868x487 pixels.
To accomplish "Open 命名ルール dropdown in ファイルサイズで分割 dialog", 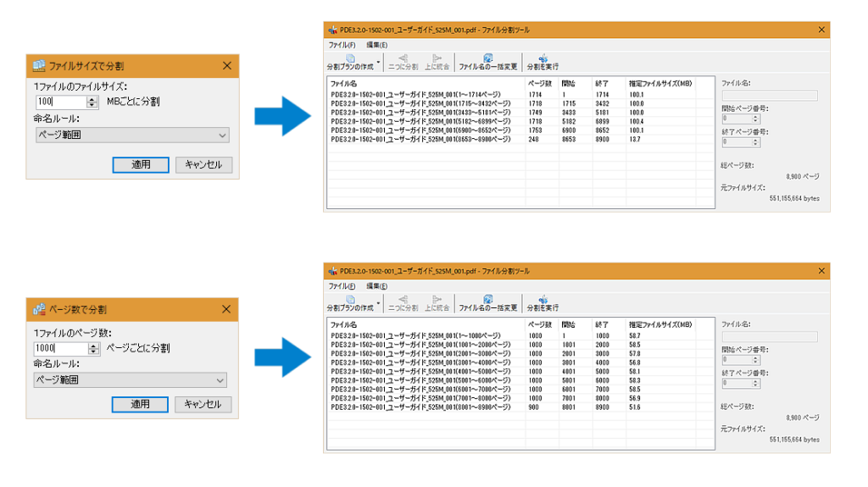I will (x=131, y=136).
